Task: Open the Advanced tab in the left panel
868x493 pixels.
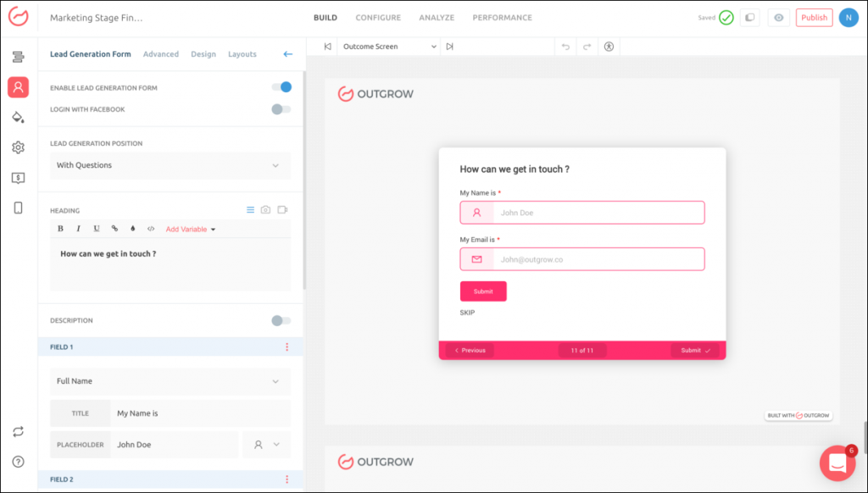Action: tap(161, 53)
